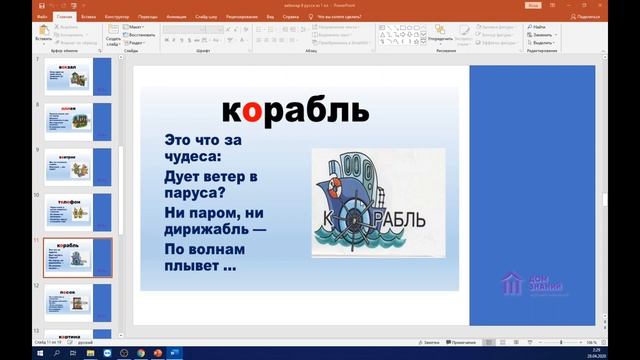
Task: Open the File (Файл) tab
Action: tap(42, 17)
